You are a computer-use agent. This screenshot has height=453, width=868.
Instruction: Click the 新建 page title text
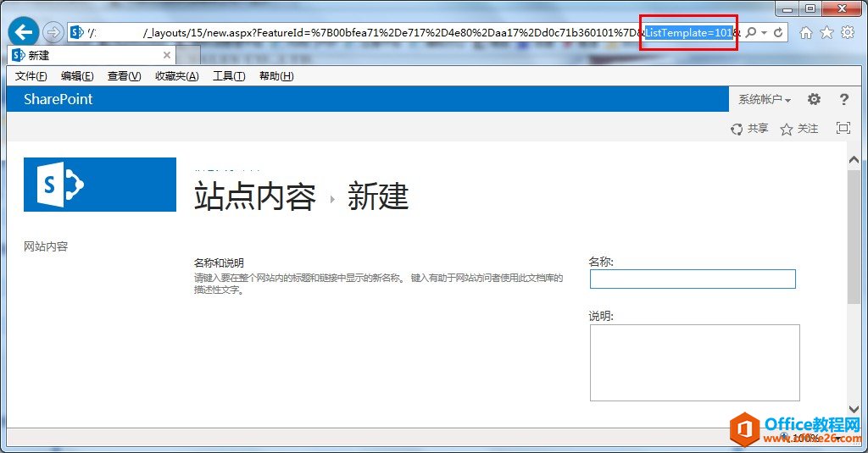(x=378, y=196)
